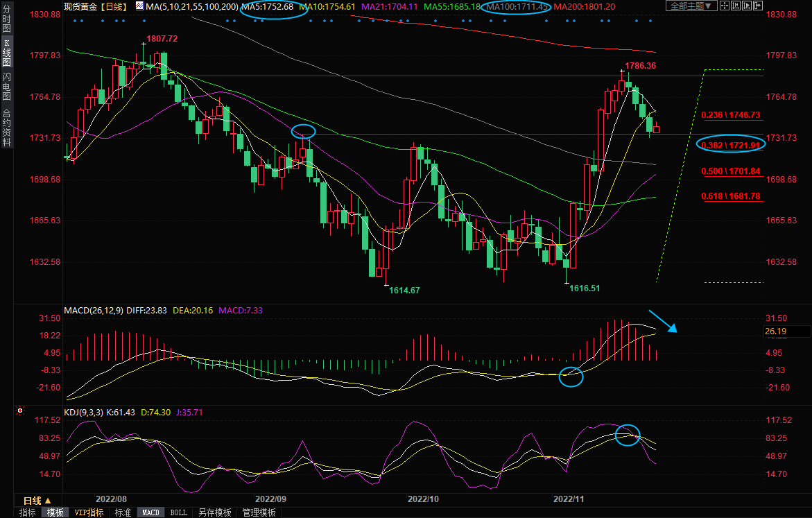Toggle the MACD indicator at bottom bar
The height and width of the screenshot is (518, 812).
[x=150, y=513]
